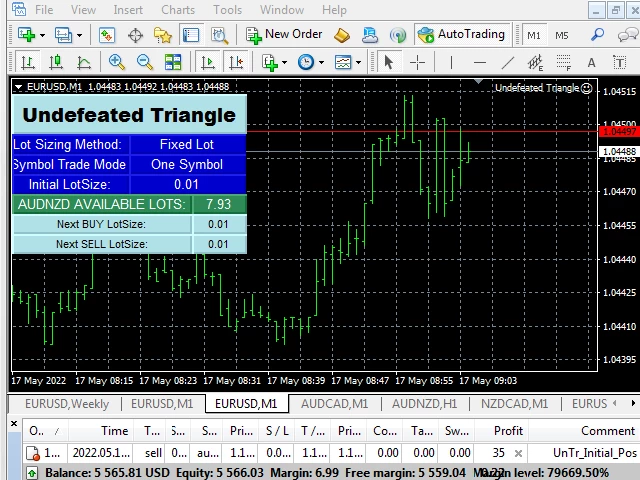
Task: Click the New Order button
Action: pos(284,35)
